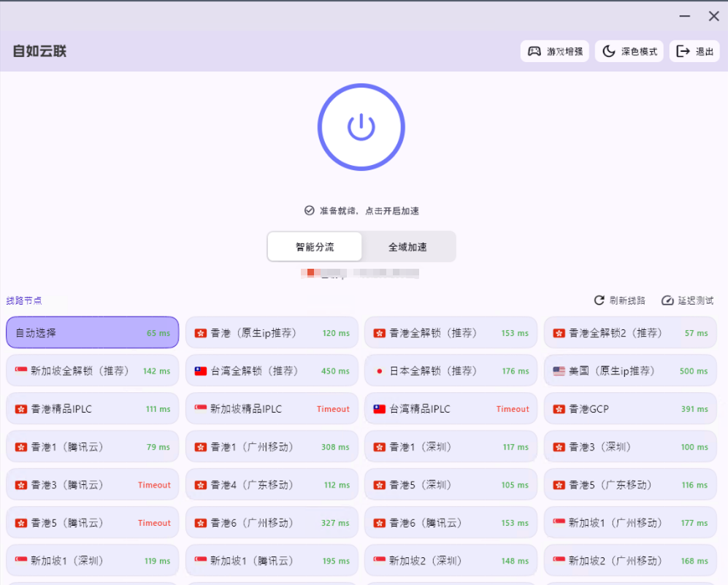The image size is (728, 585).
Task: Select the 自动选择 node option
Action: (x=92, y=332)
